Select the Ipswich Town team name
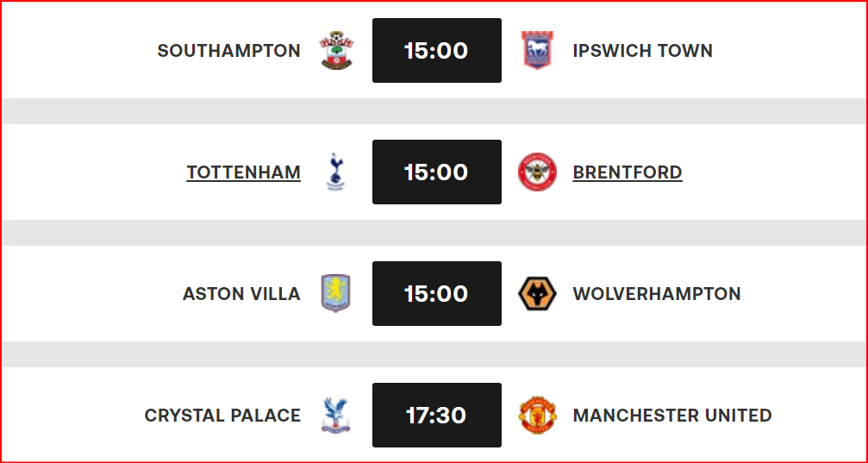Image resolution: width=868 pixels, height=463 pixels. pyautogui.click(x=642, y=51)
